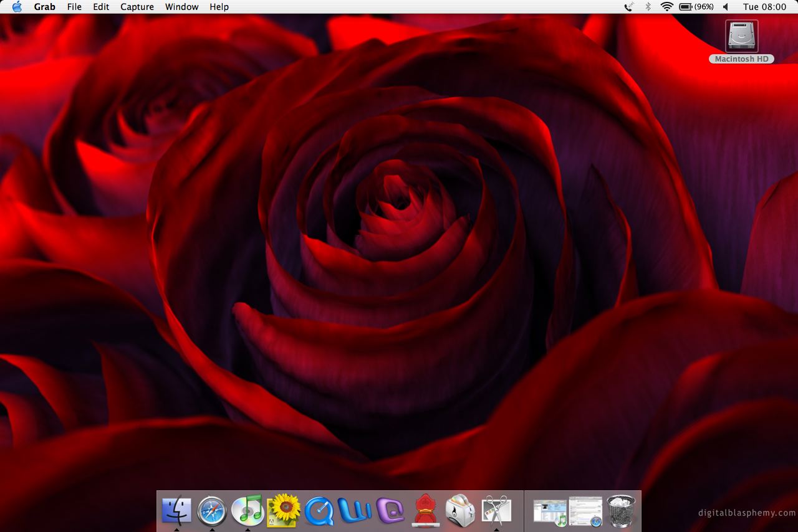
Task: Click the Grab scissors dock icon
Action: (x=496, y=510)
